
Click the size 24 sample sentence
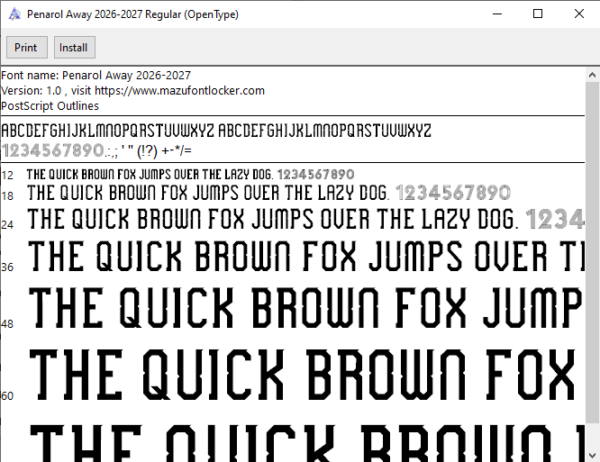306,219
